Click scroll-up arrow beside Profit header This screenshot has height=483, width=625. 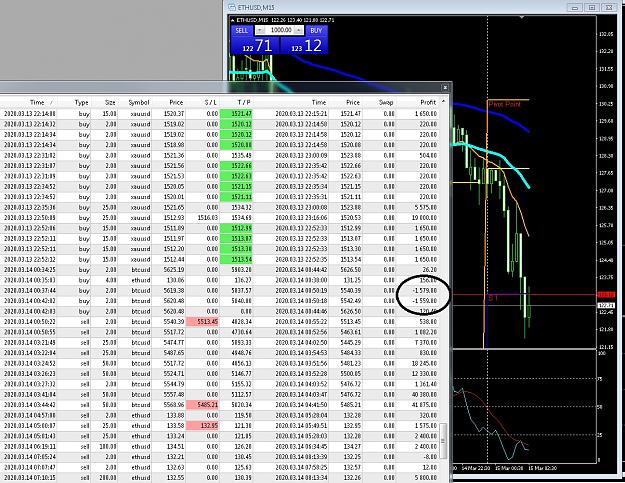pyautogui.click(x=443, y=102)
